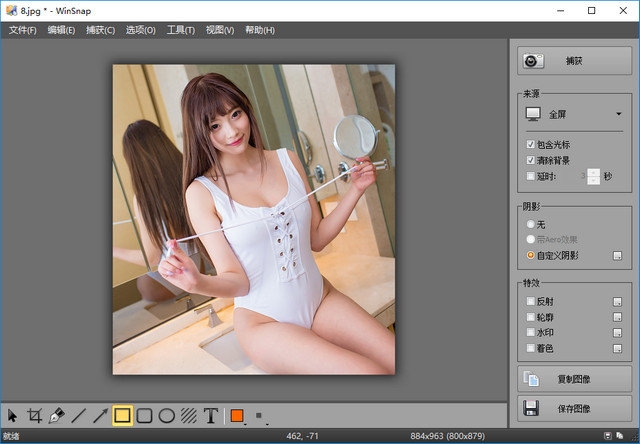Select the Crop tool

point(35,415)
